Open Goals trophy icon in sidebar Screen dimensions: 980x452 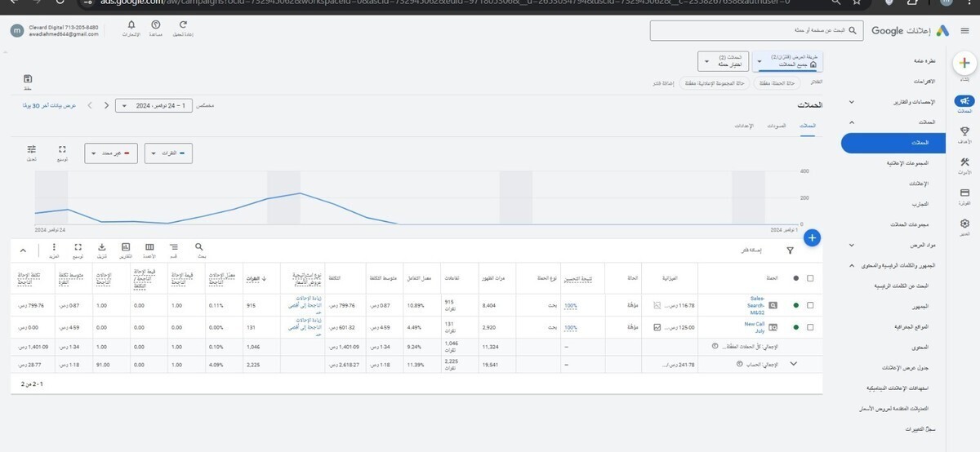tap(964, 132)
